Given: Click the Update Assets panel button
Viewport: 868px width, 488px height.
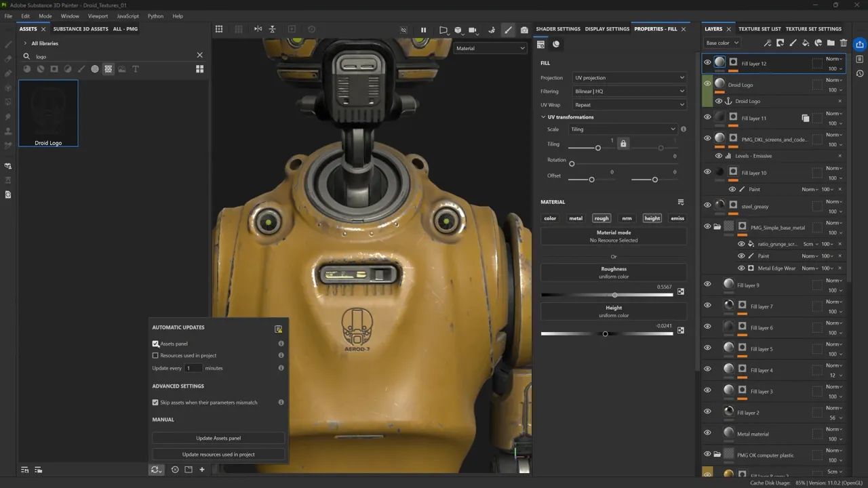Looking at the screenshot, I should click(218, 439).
